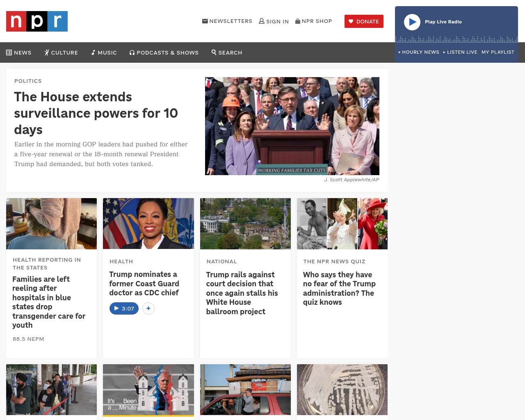Read the news quiz headline
The height and width of the screenshot is (420, 525).
pyautogui.click(x=339, y=288)
